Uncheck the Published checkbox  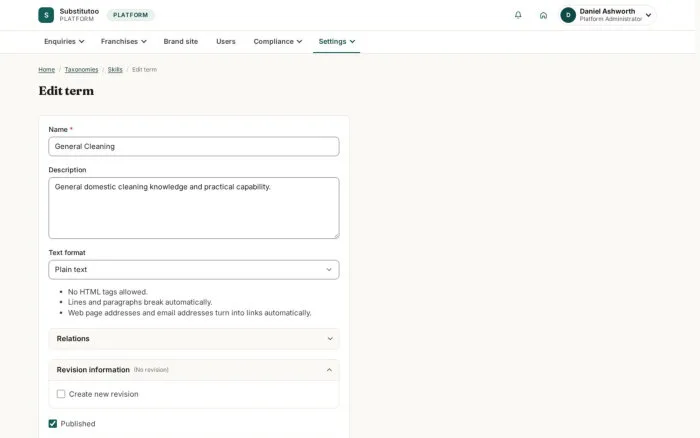click(53, 424)
